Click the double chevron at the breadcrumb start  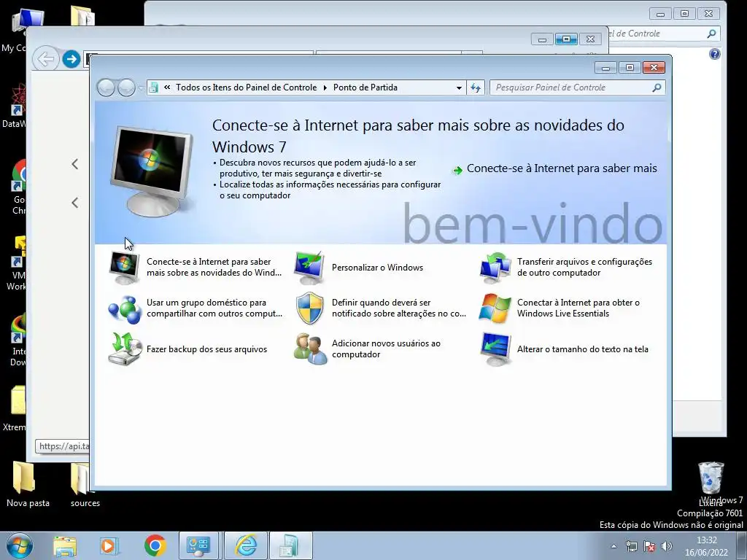pos(167,87)
